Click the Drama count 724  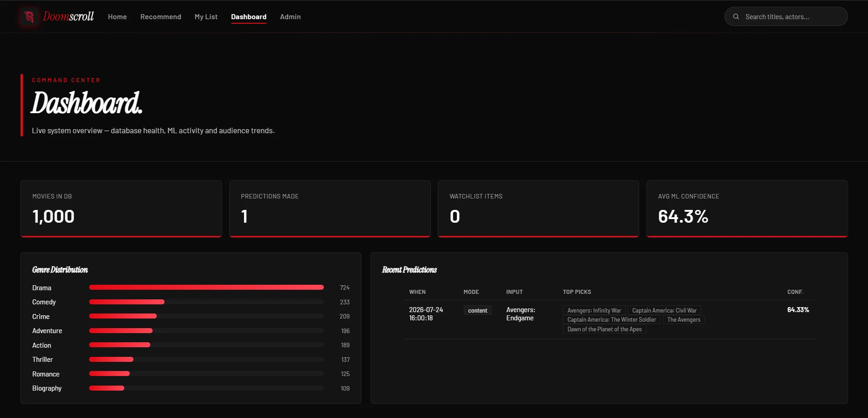click(344, 287)
